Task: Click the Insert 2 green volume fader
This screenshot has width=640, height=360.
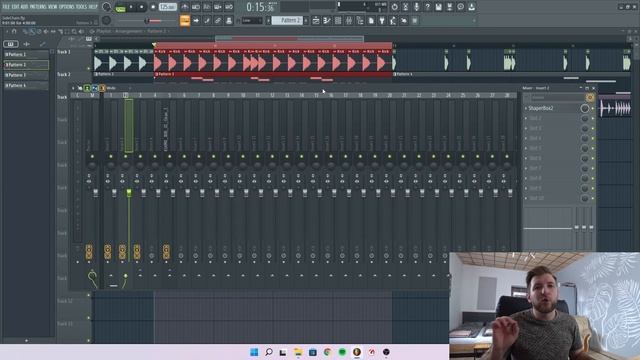Action: coord(129,192)
